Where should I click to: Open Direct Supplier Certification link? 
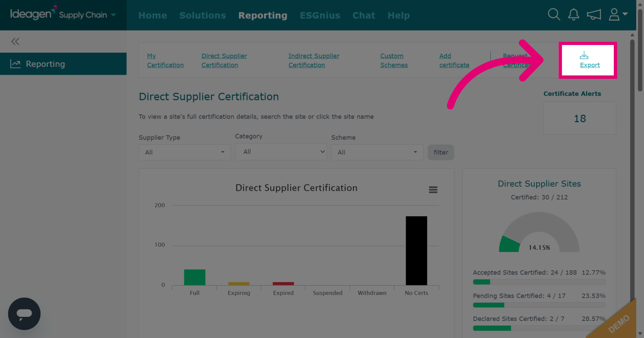[x=224, y=60]
